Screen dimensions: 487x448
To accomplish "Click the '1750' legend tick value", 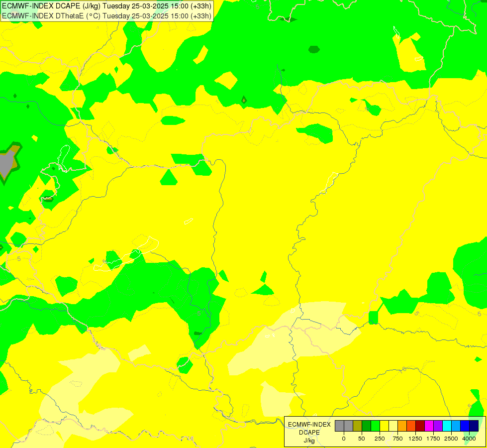I will (x=433, y=439).
